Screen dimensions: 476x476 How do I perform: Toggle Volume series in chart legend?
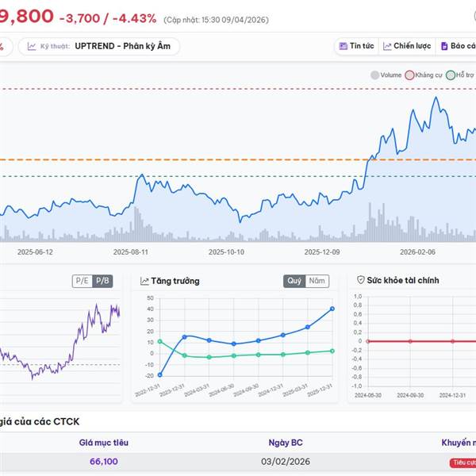[x=375, y=75]
